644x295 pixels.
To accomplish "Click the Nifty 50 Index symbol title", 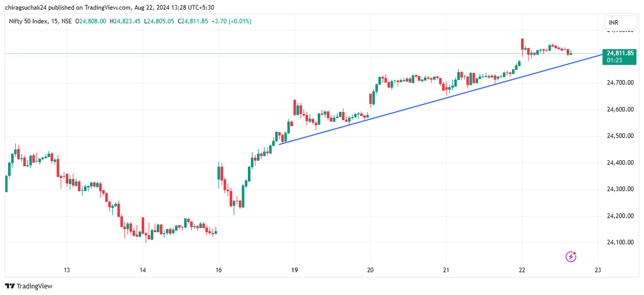I will point(28,21).
